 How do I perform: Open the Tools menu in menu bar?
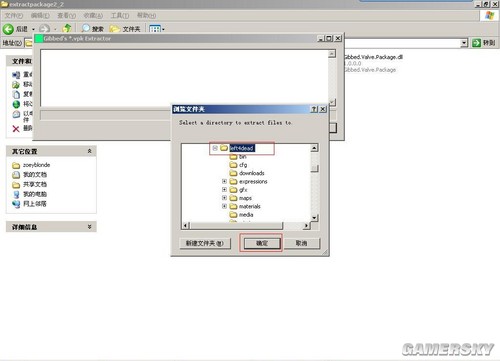pos(120,15)
